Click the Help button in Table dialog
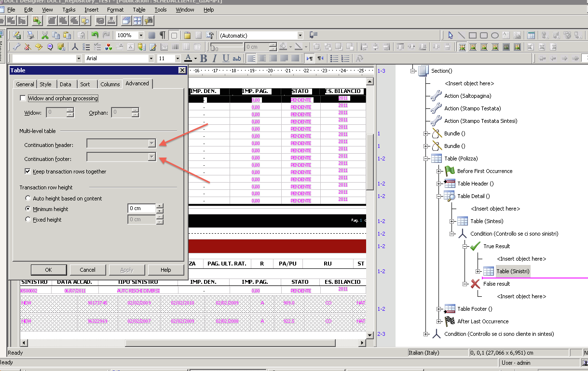 [x=165, y=270]
